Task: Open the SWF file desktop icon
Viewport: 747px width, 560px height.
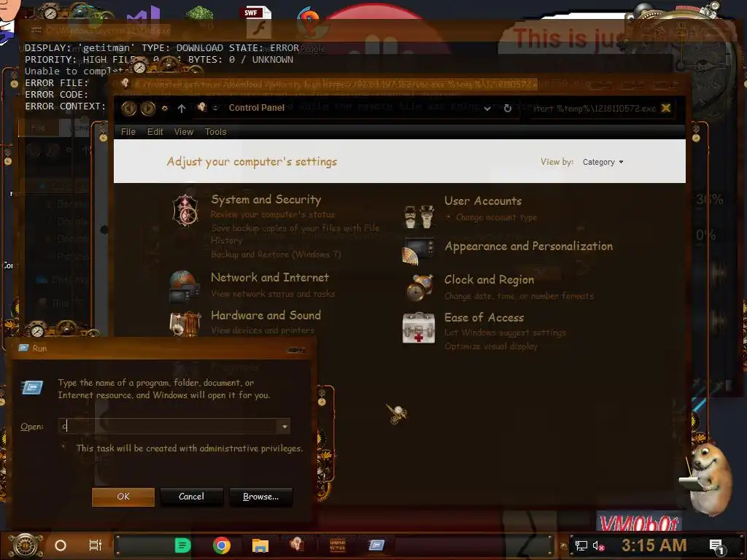Action: tap(259, 23)
